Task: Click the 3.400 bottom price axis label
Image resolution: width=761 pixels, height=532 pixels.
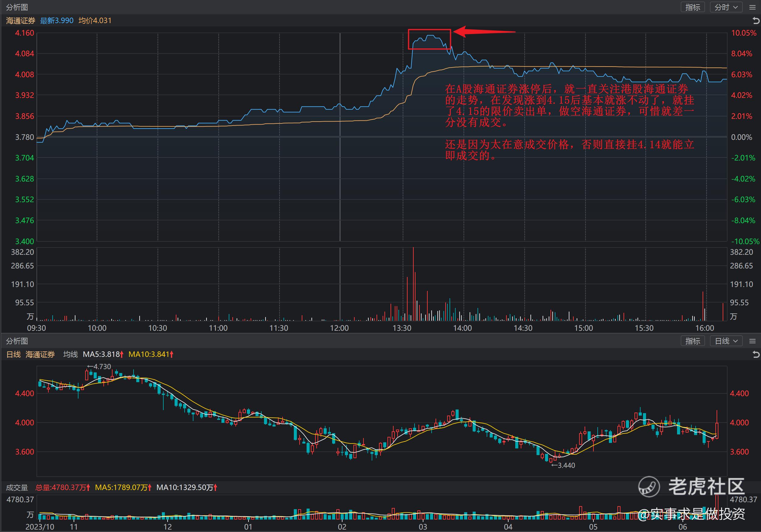Action: pyautogui.click(x=25, y=241)
